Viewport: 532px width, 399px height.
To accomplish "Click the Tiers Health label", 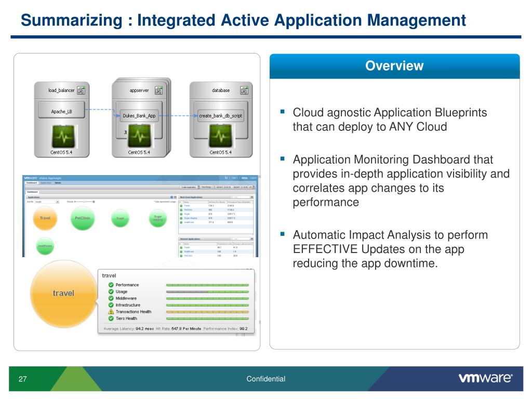I will pyautogui.click(x=126, y=318).
